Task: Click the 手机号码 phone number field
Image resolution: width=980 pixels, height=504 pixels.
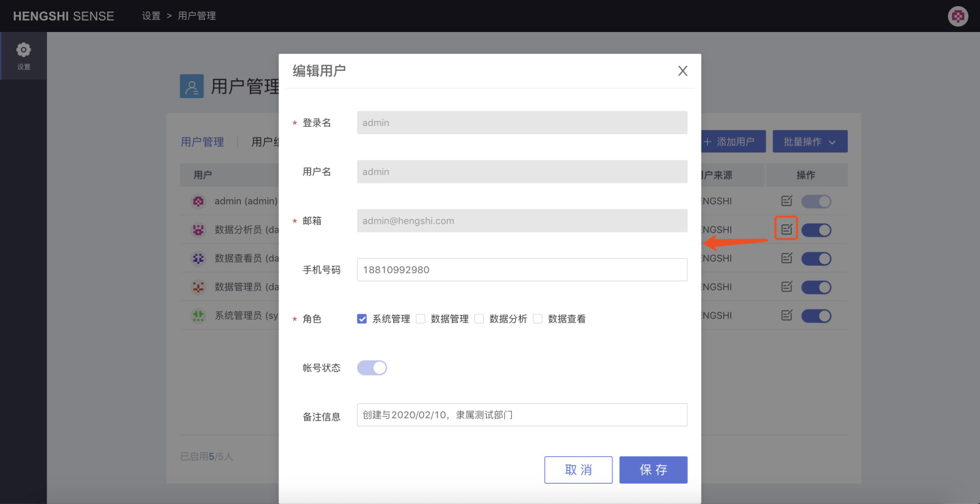Action: [x=521, y=269]
